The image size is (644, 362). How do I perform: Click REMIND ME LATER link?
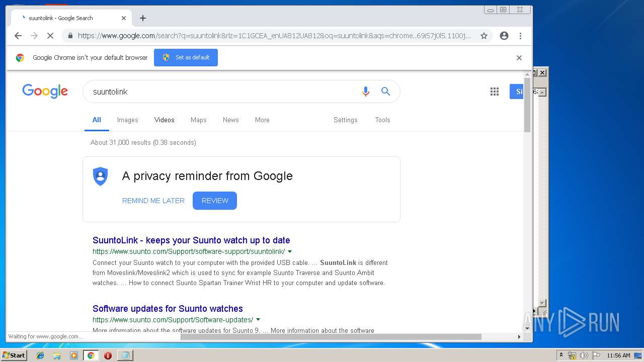pyautogui.click(x=153, y=201)
